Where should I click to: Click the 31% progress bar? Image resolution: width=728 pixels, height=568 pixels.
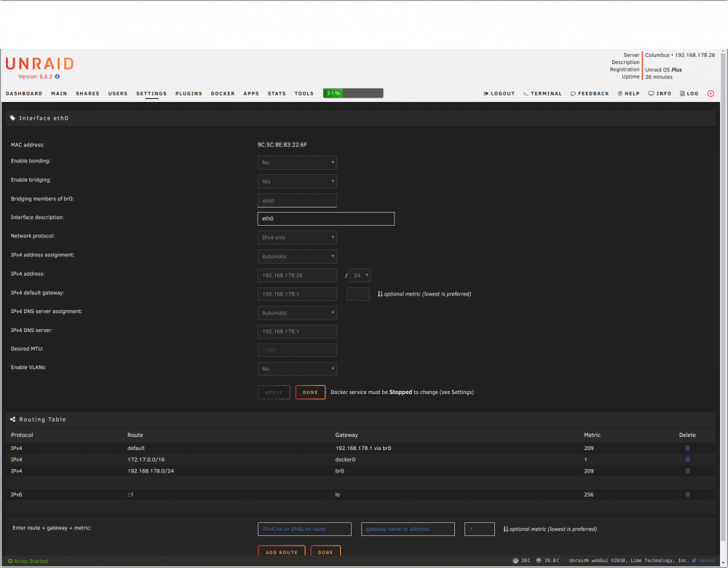(353, 93)
